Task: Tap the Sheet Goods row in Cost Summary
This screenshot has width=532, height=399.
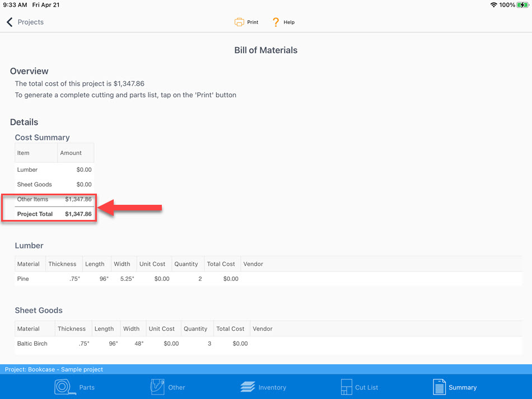Action: pyautogui.click(x=54, y=184)
